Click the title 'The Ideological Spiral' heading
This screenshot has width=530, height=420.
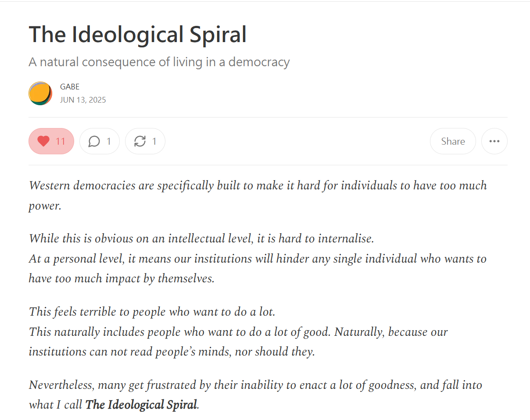(138, 35)
